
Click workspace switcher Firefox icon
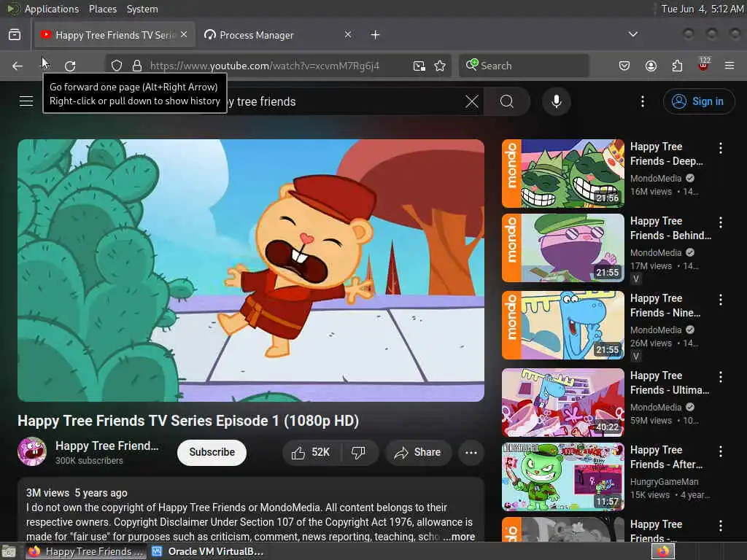(663, 551)
